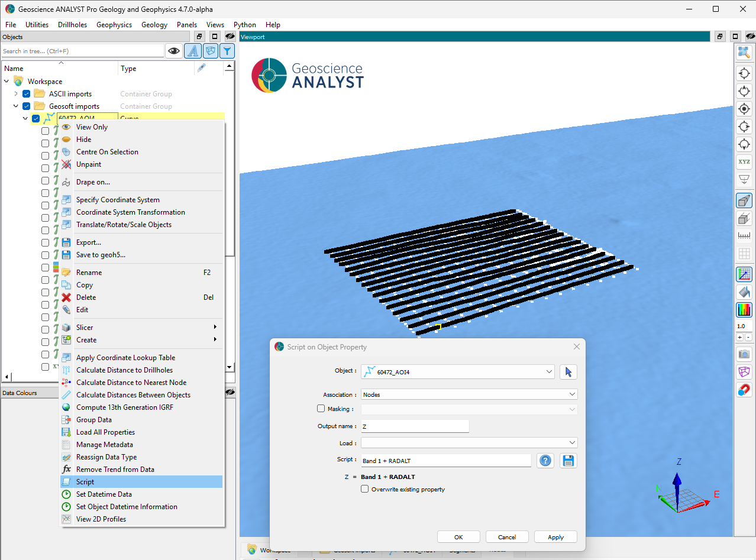Expand the ASCII imports tree node
Viewport: 756px width, 560px height.
point(16,94)
